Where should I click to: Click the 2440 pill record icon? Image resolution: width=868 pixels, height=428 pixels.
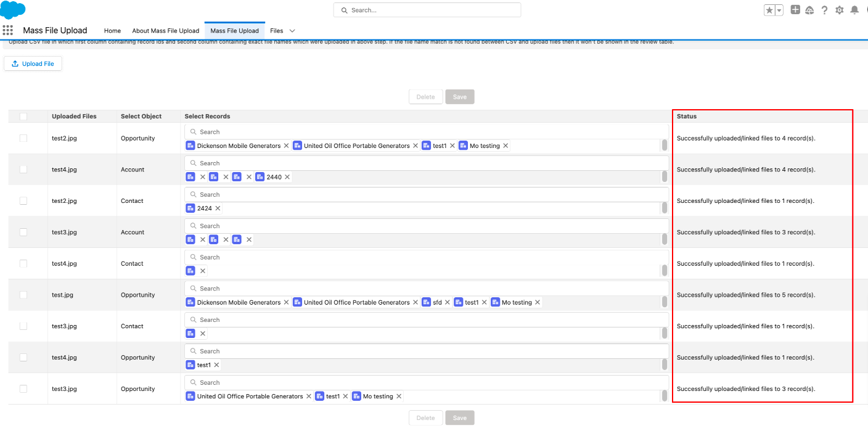(260, 177)
